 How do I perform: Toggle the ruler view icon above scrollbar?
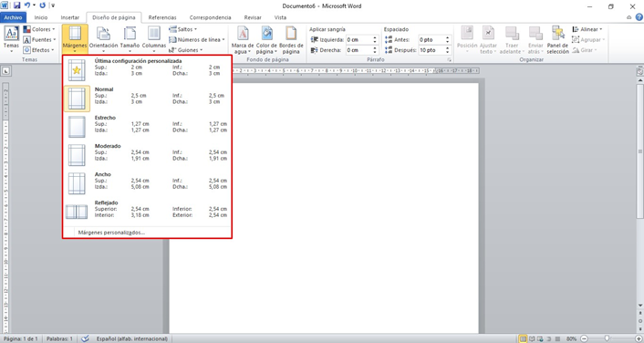pos(639,71)
